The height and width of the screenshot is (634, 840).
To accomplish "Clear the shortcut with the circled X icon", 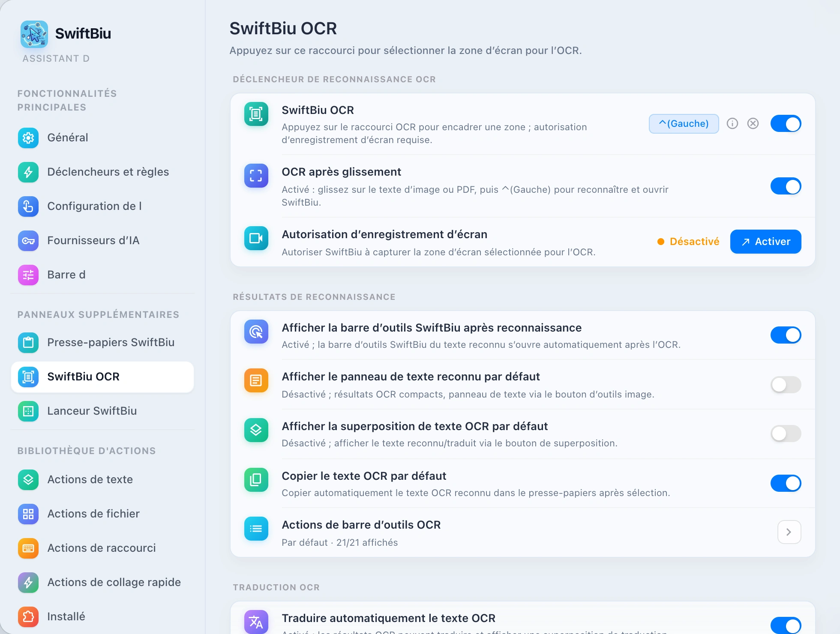I will click(x=753, y=124).
